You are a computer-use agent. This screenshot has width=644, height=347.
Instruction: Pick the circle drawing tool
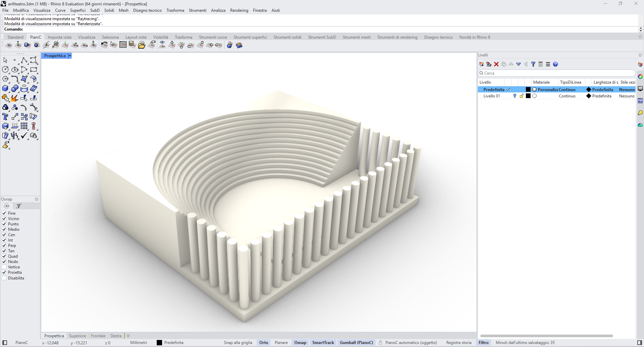click(x=5, y=70)
